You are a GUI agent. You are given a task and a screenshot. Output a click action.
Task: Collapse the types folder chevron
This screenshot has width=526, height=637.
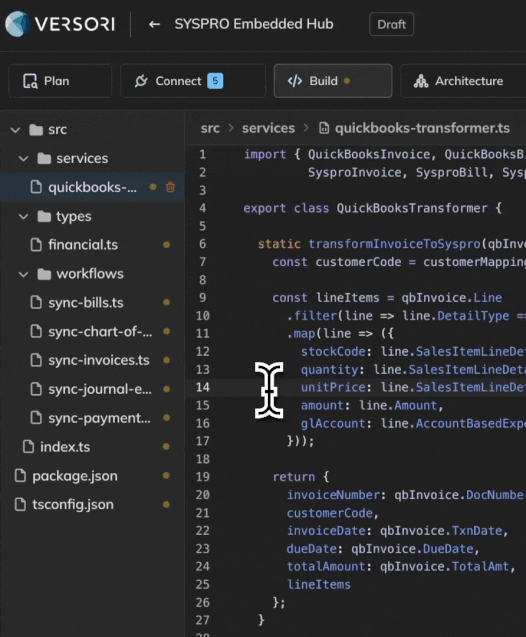coord(24,216)
